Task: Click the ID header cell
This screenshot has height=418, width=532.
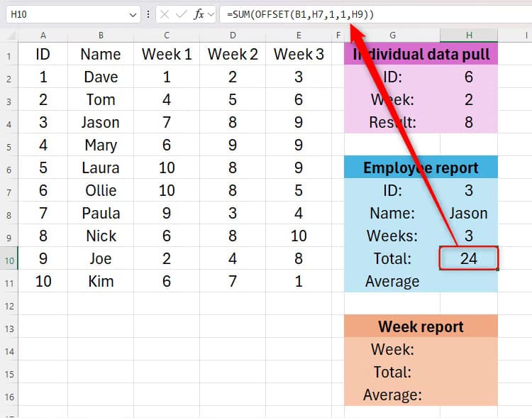Action: [x=43, y=54]
